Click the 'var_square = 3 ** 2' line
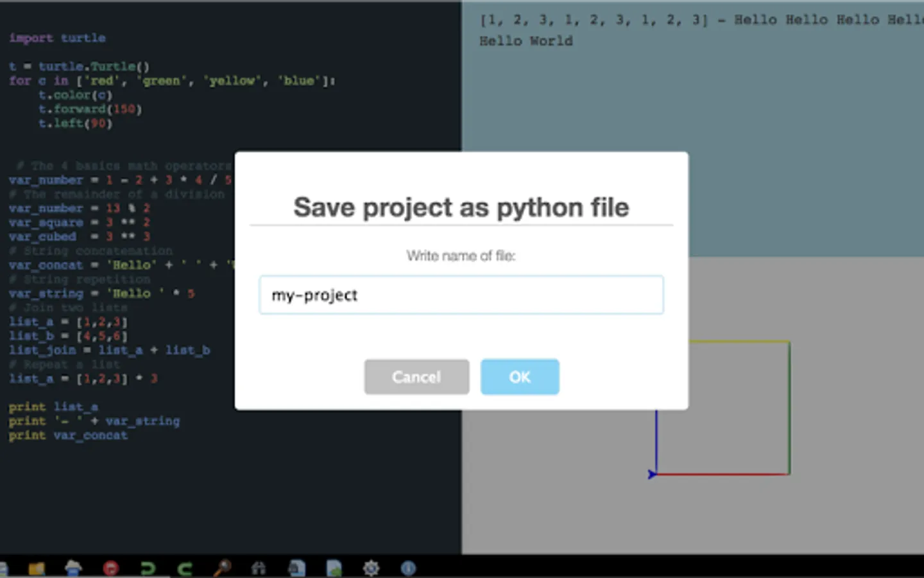This screenshot has height=578, width=924. tap(80, 222)
